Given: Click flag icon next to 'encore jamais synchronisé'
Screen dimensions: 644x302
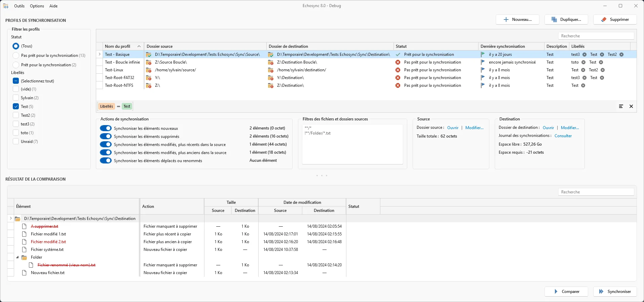Looking at the screenshot, I should 483,62.
